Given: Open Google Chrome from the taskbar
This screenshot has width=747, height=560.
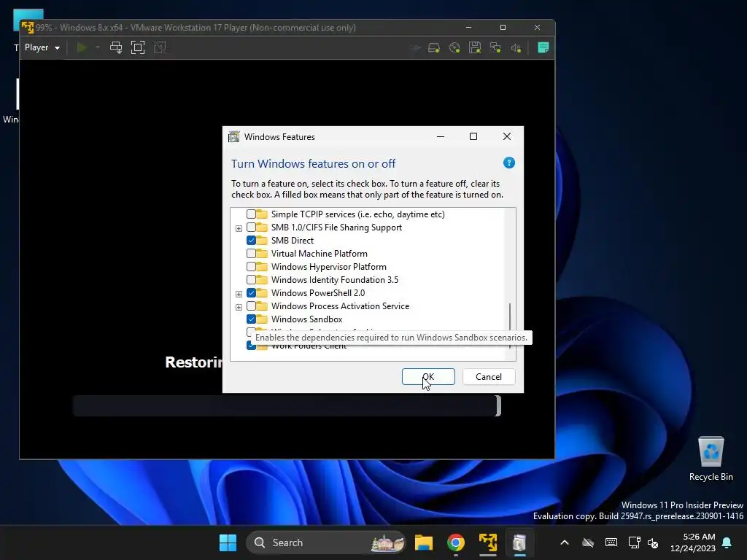Looking at the screenshot, I should coord(456,542).
